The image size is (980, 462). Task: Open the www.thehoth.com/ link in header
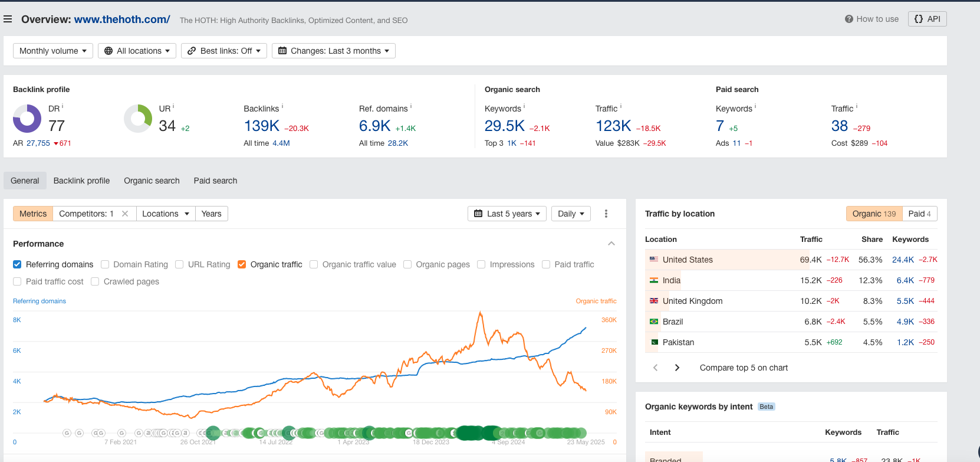point(122,19)
